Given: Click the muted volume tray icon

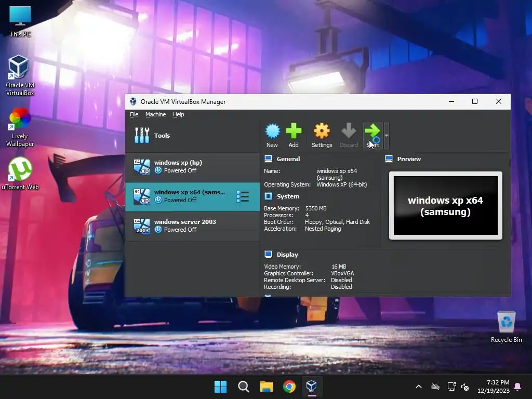Looking at the screenshot, I should [x=465, y=387].
